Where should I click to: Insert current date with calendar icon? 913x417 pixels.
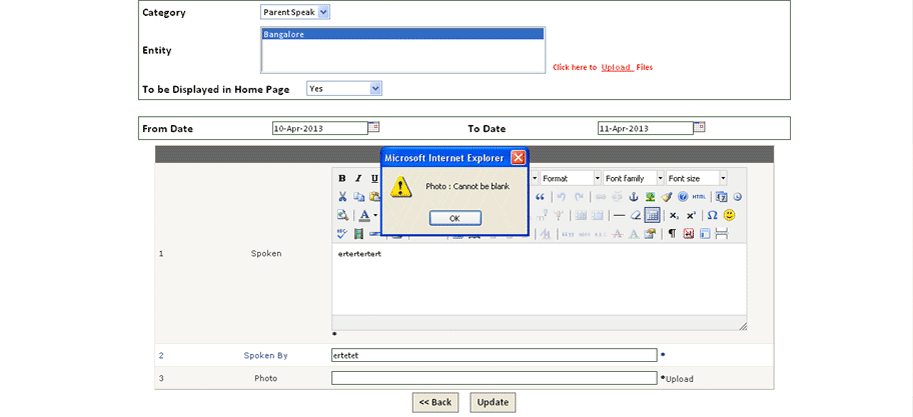[x=721, y=197]
